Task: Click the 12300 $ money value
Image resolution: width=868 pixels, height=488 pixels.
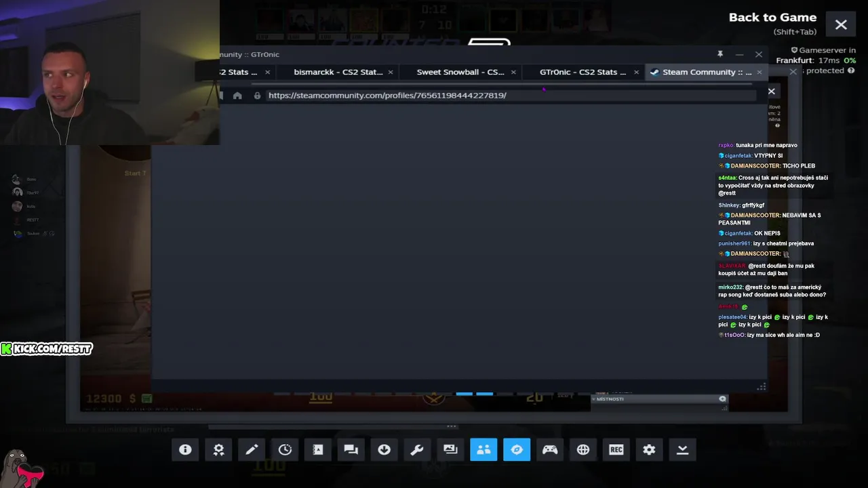Action: point(111,399)
